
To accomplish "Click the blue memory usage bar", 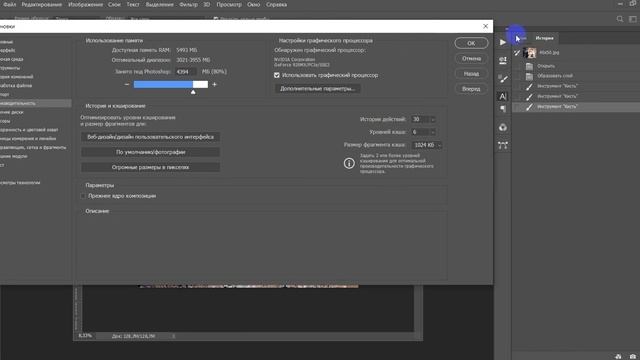I will 163,84.
